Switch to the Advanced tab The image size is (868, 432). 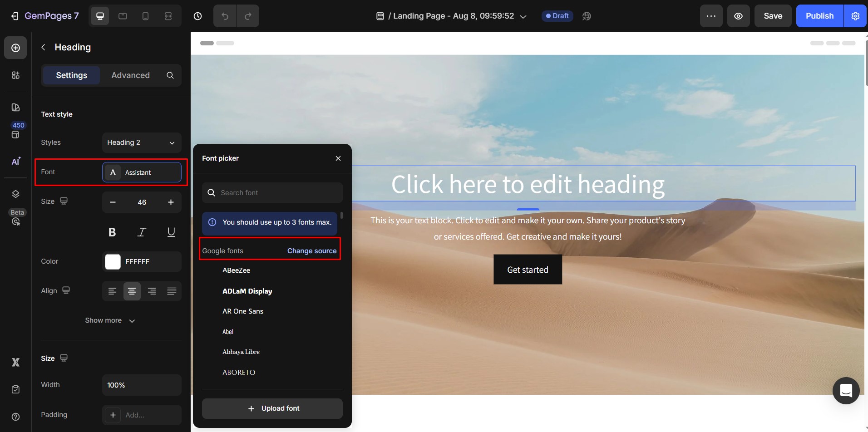130,75
